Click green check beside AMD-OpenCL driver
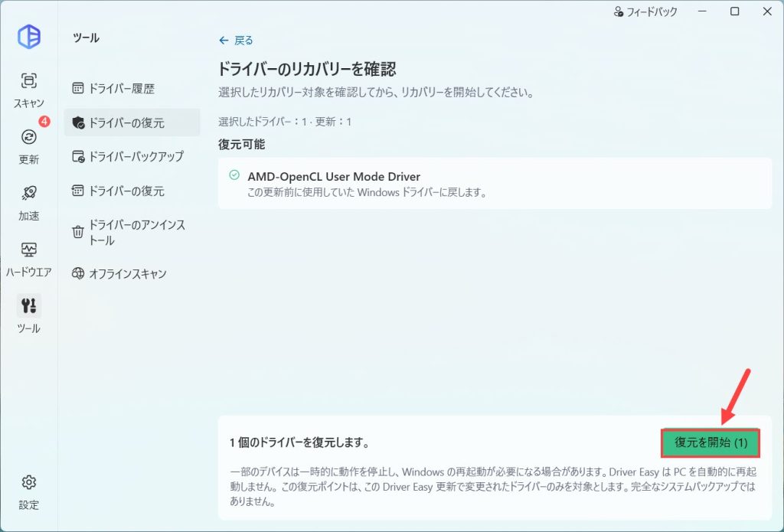The image size is (784, 532). [234, 175]
